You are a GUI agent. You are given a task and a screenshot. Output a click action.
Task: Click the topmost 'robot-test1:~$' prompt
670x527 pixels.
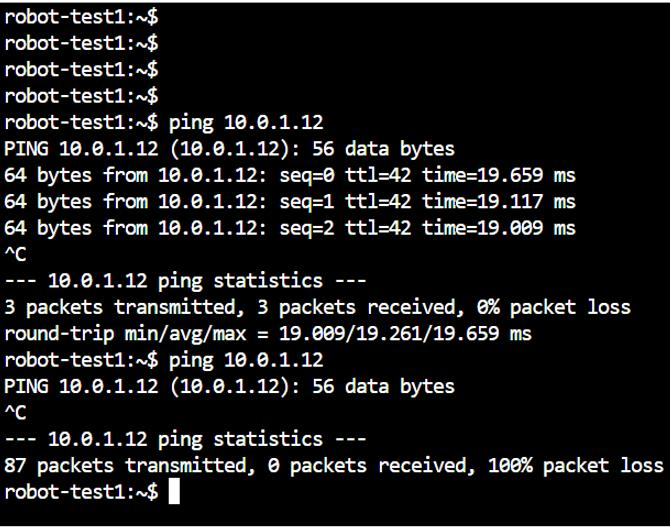(x=81, y=17)
